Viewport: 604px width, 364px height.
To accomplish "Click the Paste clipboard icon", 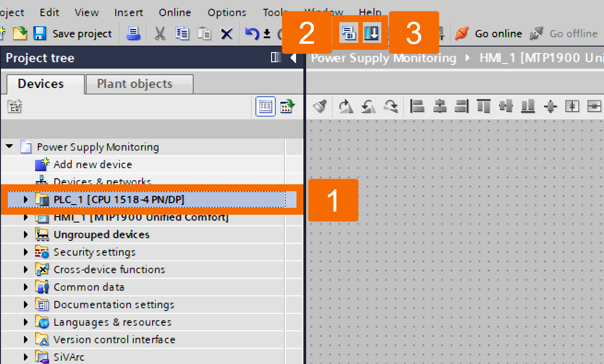I will (204, 34).
